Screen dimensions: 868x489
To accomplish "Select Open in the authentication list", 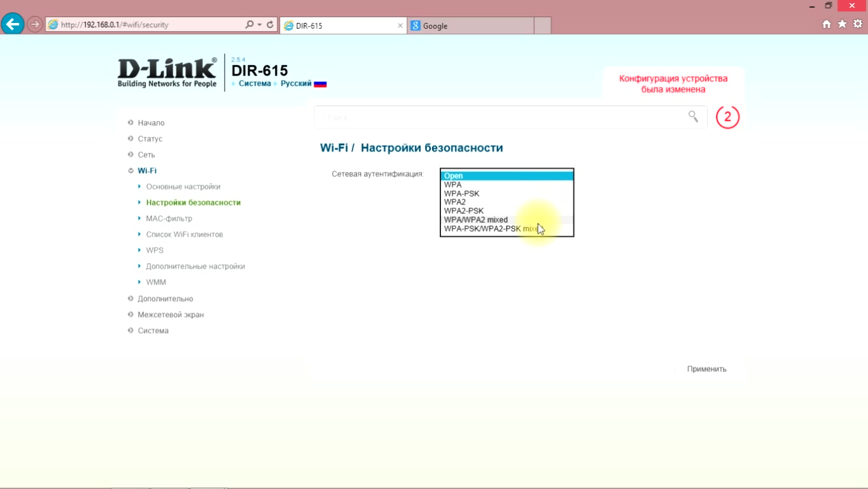I will click(x=507, y=176).
